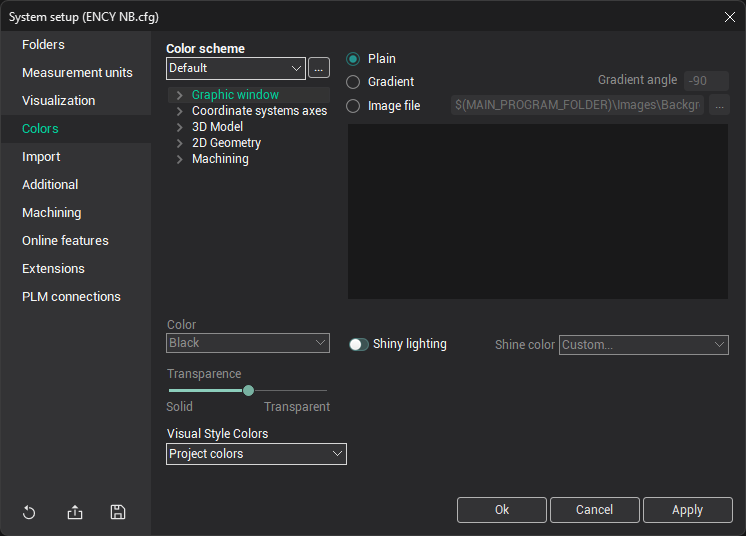Open the Visualization settings page
Image resolution: width=746 pixels, height=536 pixels.
(x=59, y=100)
